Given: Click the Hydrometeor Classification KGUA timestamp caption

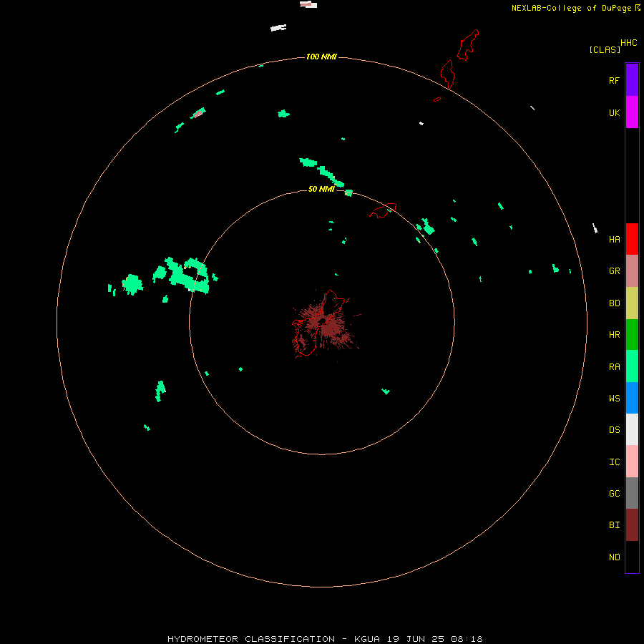Looking at the screenshot, I should coord(325,639).
